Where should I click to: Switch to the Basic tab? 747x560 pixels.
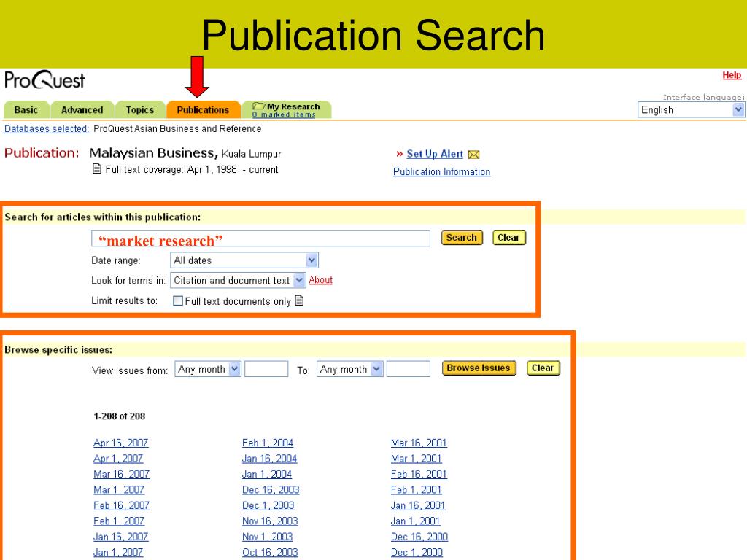[26, 110]
